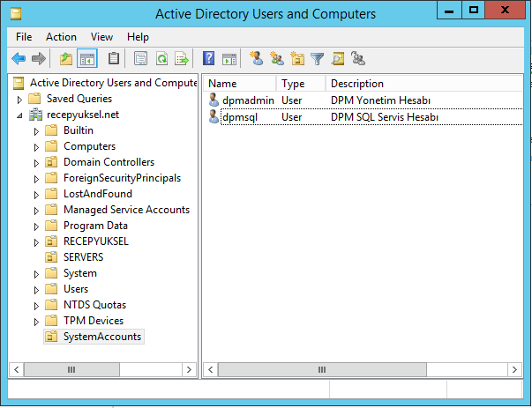
Task: Expand the RECEPYUKSEL organizational unit
Action: click(x=36, y=242)
